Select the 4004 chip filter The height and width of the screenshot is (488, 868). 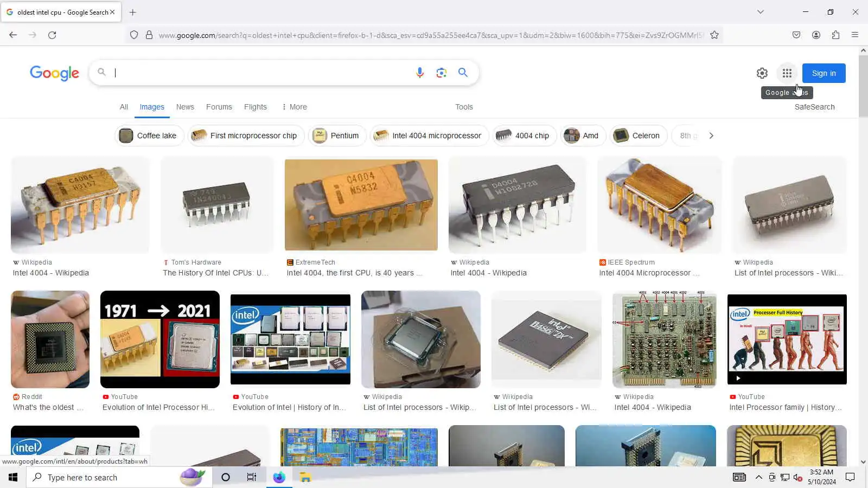tap(524, 136)
